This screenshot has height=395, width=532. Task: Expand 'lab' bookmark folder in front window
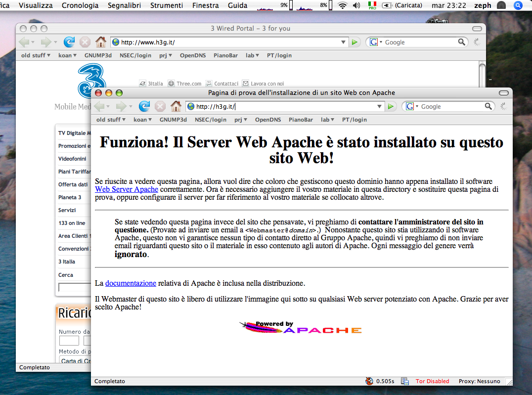[x=327, y=120]
